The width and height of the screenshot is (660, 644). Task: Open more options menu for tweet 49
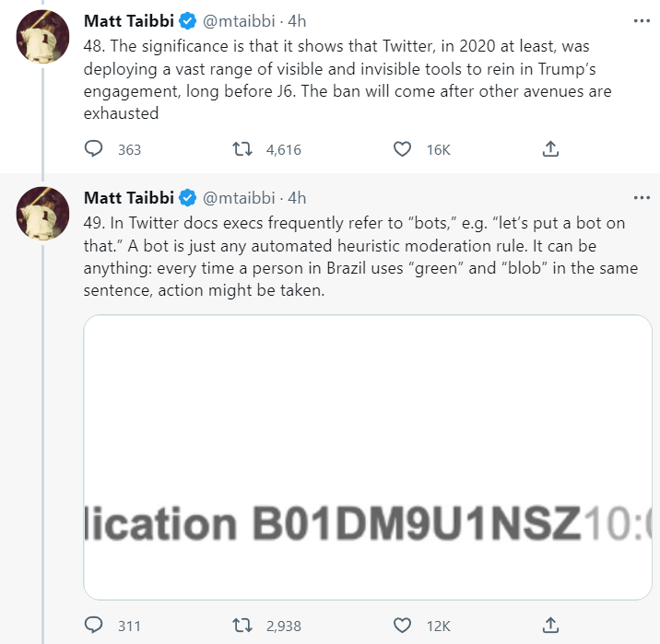point(642,198)
